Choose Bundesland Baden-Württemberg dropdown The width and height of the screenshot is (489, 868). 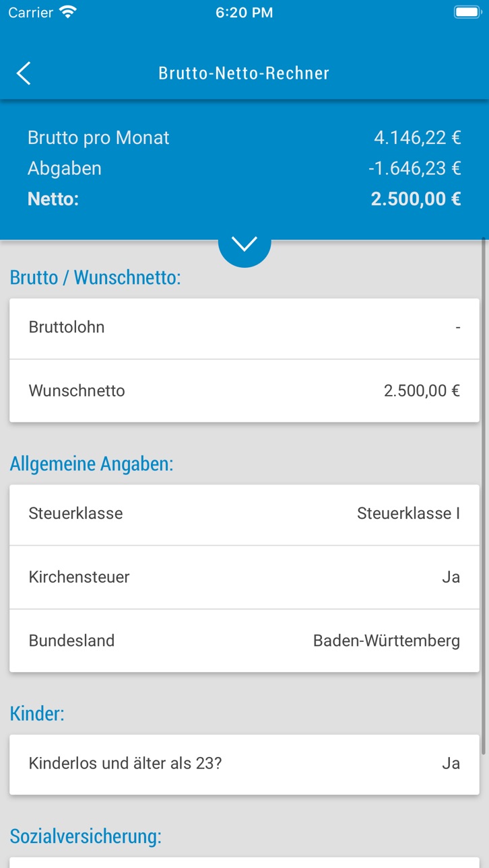244,641
